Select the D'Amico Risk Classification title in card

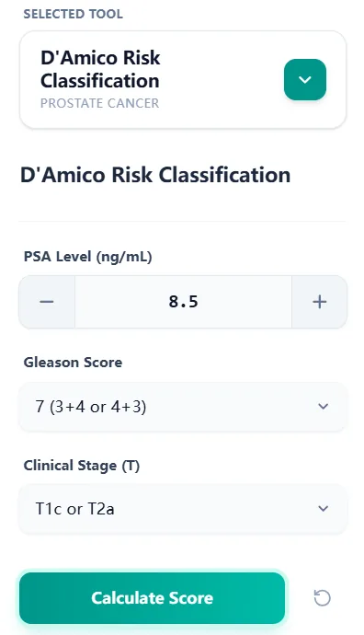coord(100,69)
